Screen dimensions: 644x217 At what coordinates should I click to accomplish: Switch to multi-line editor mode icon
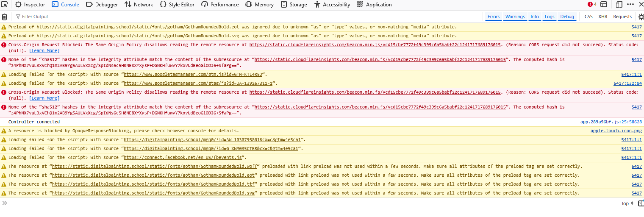point(641,203)
